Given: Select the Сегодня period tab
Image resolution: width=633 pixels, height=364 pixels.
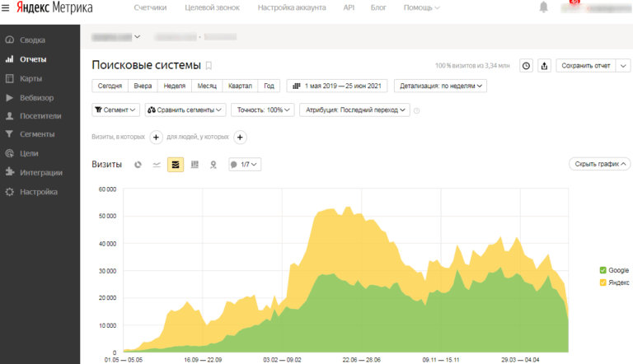Looking at the screenshot, I should click(x=110, y=86).
